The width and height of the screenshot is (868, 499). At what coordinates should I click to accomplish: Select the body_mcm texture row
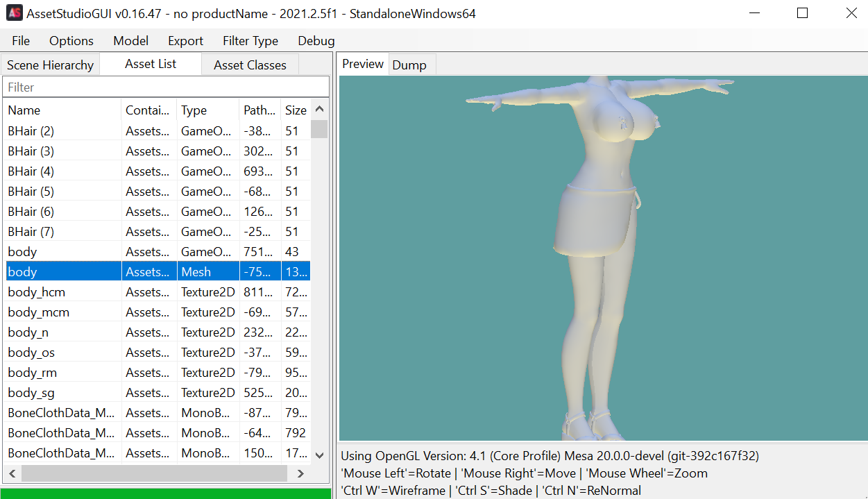pos(158,312)
